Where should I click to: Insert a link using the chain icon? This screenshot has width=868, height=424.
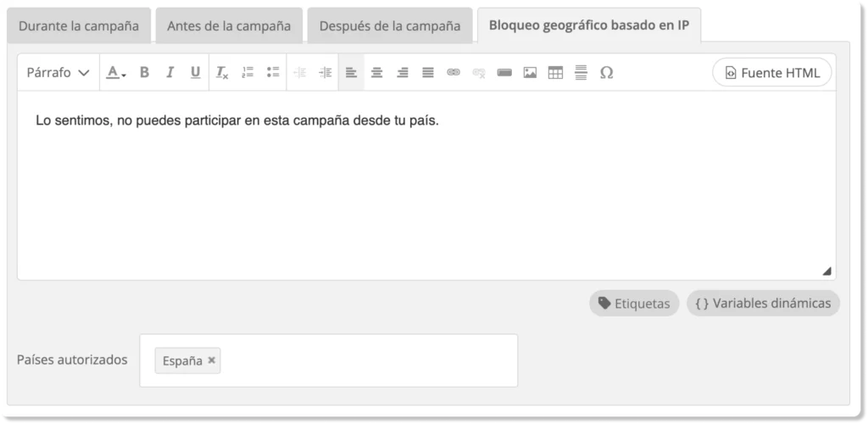453,73
